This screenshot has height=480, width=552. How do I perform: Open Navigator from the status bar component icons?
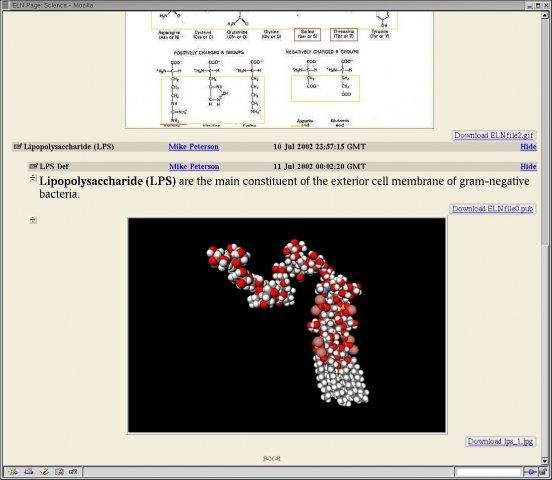click(x=13, y=471)
